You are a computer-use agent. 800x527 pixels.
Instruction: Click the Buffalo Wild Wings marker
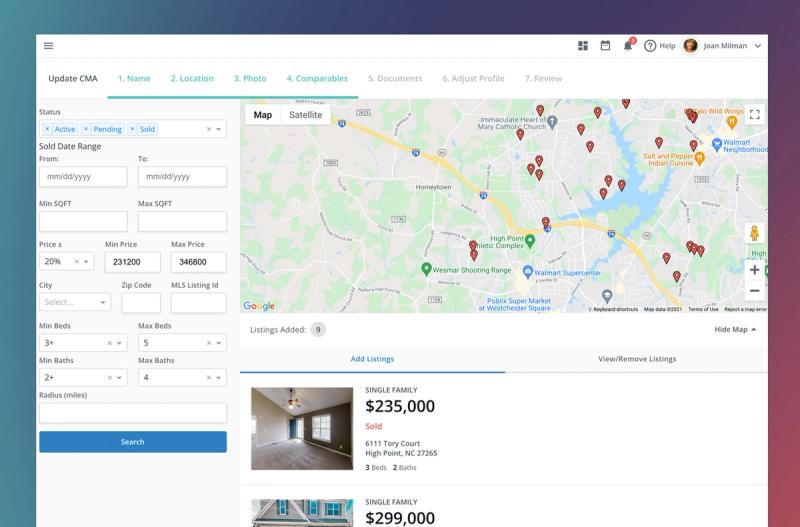point(732,121)
